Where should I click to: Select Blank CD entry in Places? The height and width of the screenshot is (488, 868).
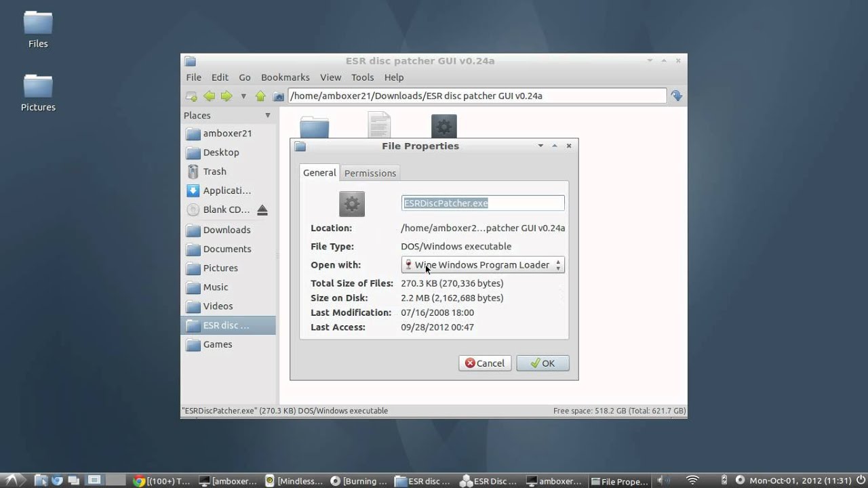click(x=218, y=209)
